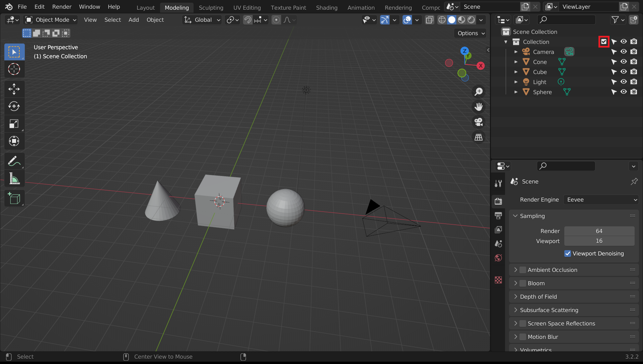Open the Render Engine dropdown
This screenshot has width=643, height=364.
click(601, 200)
